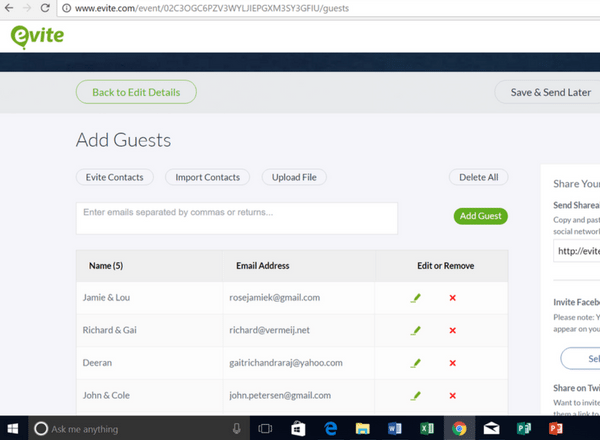Viewport: 600px width, 440px height.
Task: Click the Edit or Remove column header
Action: [x=445, y=266]
